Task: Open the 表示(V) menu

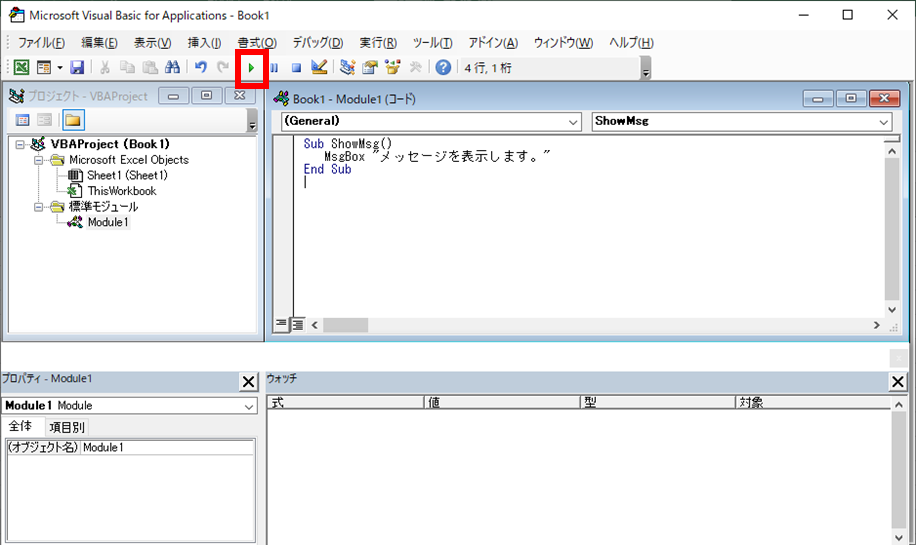Action: 152,43
